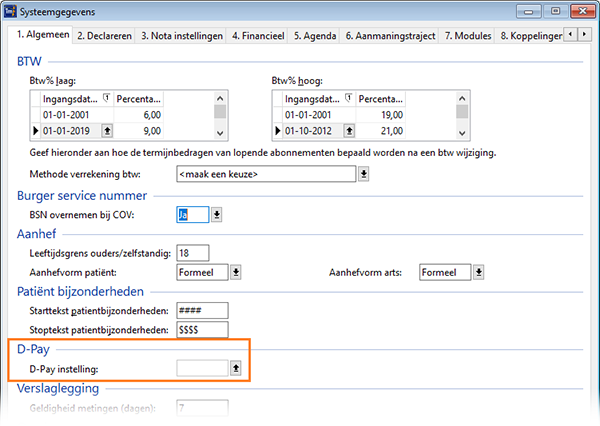Switch to the 2. Declareren tab
This screenshot has width=600, height=426.
pos(104,36)
